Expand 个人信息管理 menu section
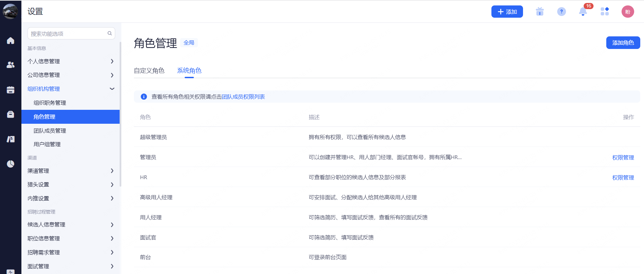This screenshot has height=274, width=644. point(70,61)
